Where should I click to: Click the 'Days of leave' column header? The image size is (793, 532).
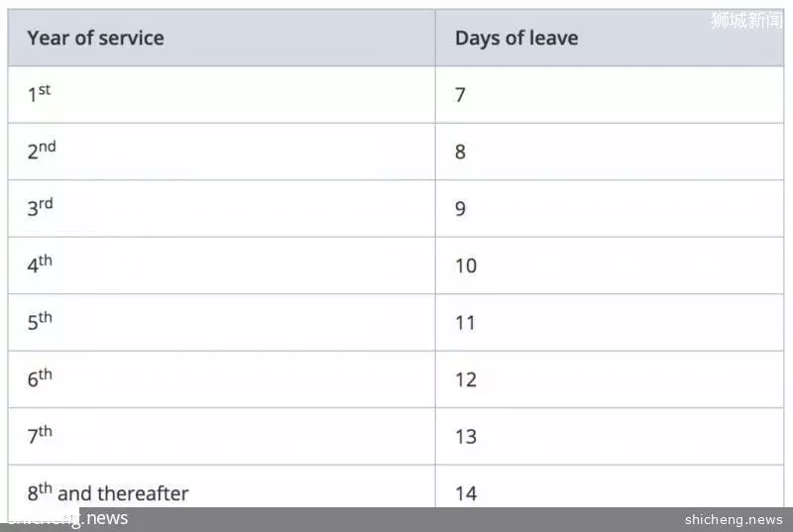(x=610, y=38)
